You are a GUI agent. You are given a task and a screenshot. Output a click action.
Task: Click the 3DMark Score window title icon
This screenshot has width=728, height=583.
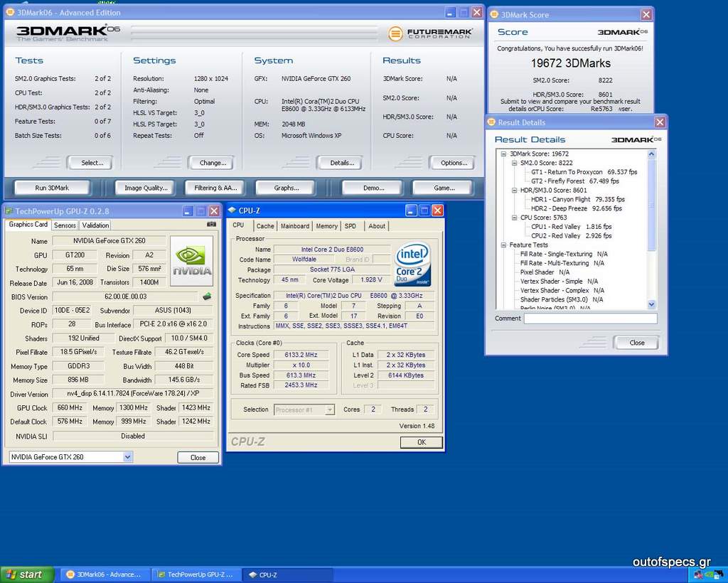[x=495, y=14]
